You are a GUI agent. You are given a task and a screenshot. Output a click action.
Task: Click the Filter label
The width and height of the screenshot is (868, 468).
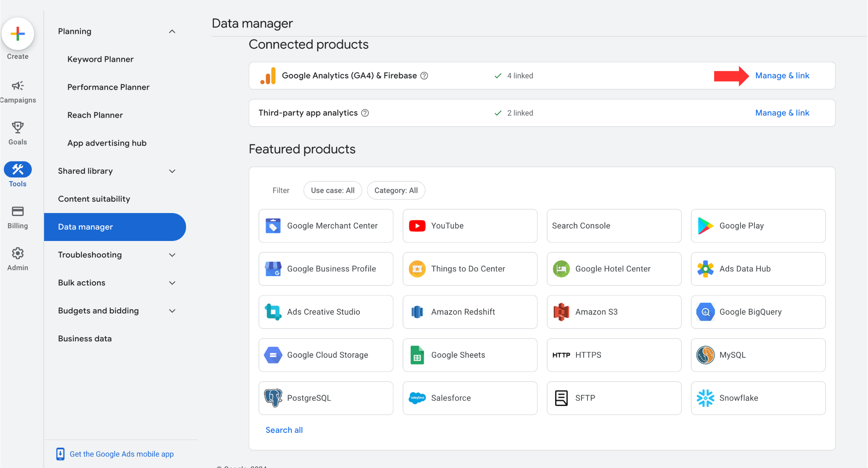coord(281,191)
